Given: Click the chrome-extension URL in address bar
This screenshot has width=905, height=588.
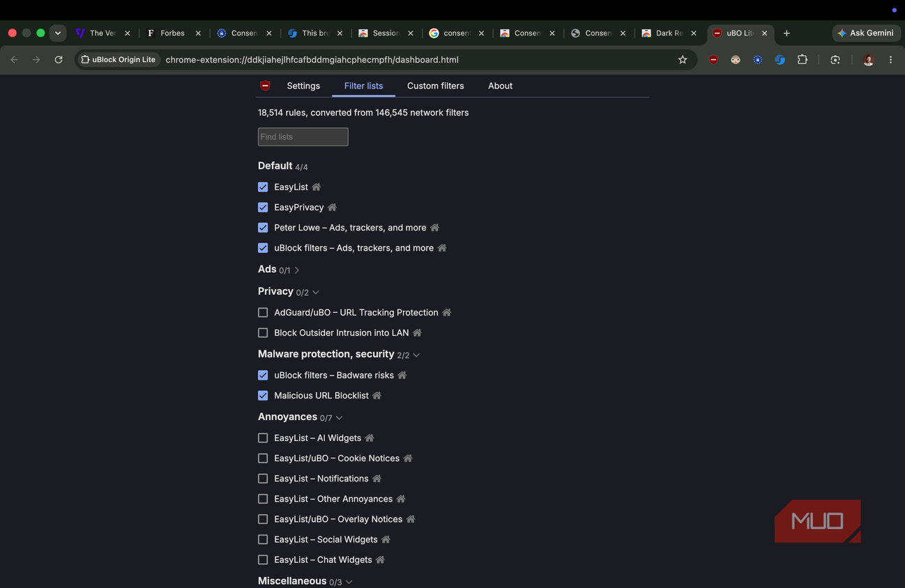Looking at the screenshot, I should (312, 60).
